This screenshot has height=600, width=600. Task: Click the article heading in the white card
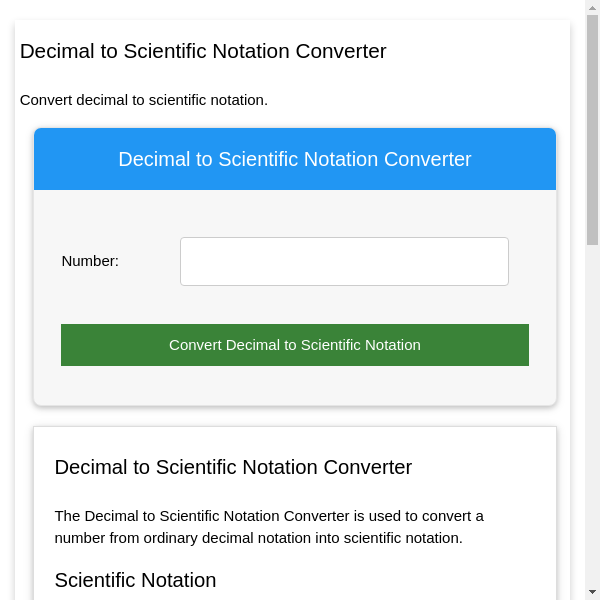click(233, 467)
